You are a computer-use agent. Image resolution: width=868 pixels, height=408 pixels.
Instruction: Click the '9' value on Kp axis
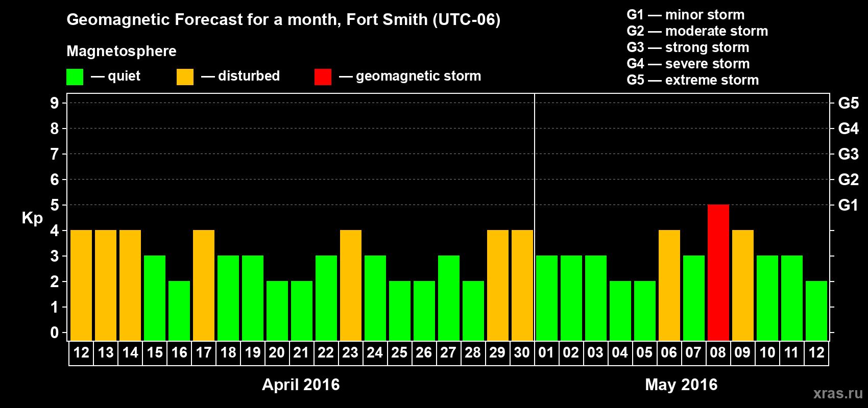[55, 103]
